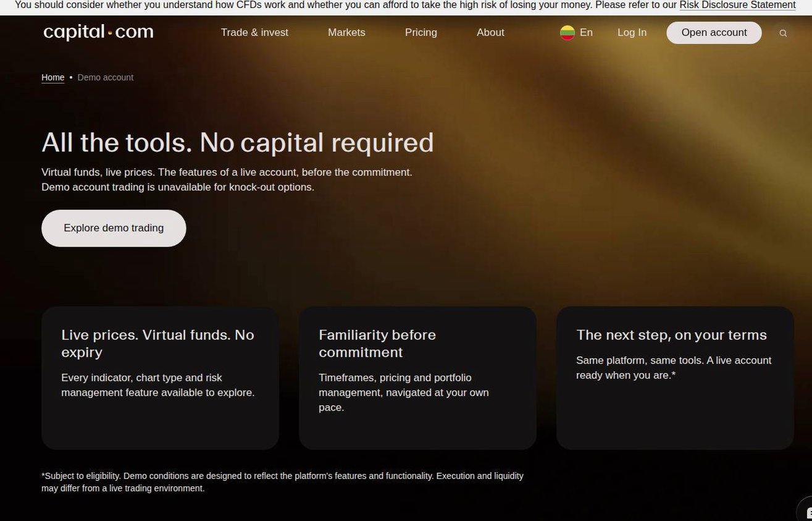Open the Markets menu

tap(346, 33)
